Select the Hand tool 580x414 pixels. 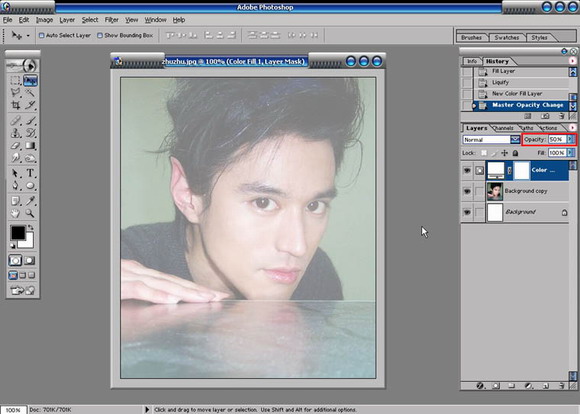click(x=16, y=213)
